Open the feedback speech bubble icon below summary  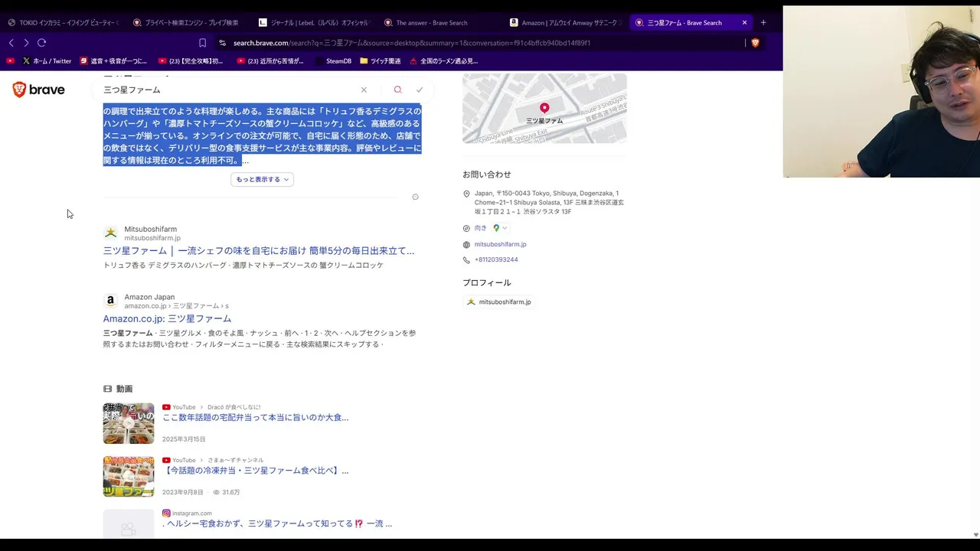click(415, 197)
